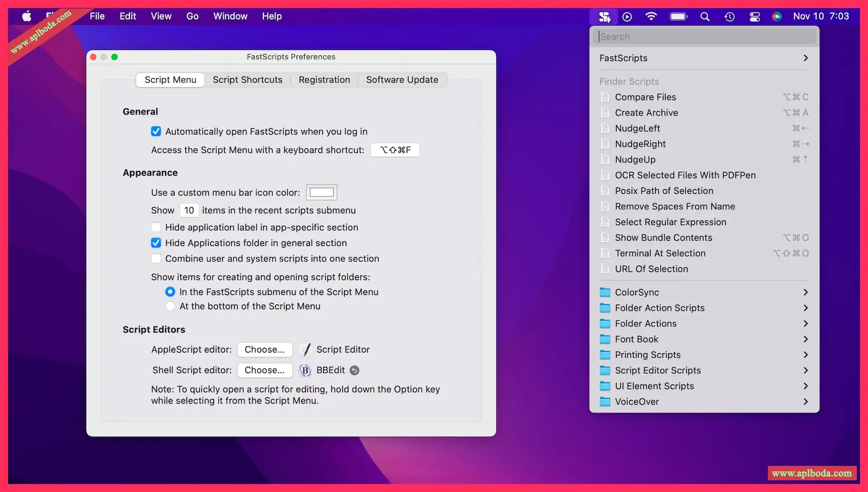Enable Hide application label in app-specific section
Screen dimensions: 868x492
coord(156,227)
